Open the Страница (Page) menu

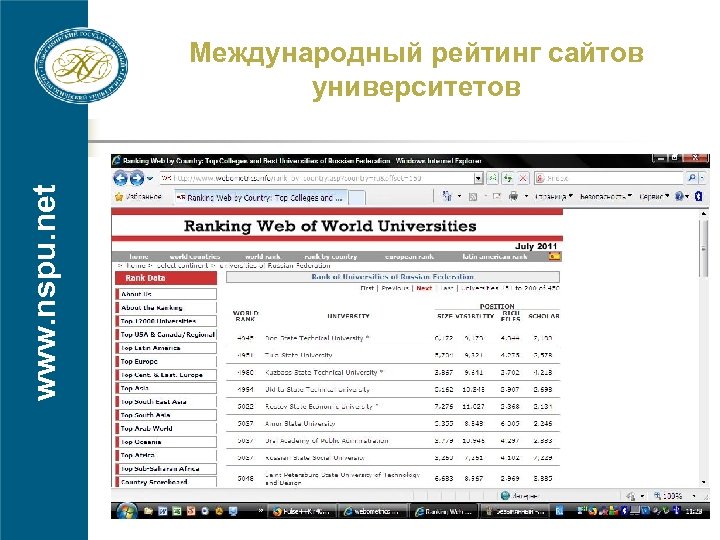[553, 197]
